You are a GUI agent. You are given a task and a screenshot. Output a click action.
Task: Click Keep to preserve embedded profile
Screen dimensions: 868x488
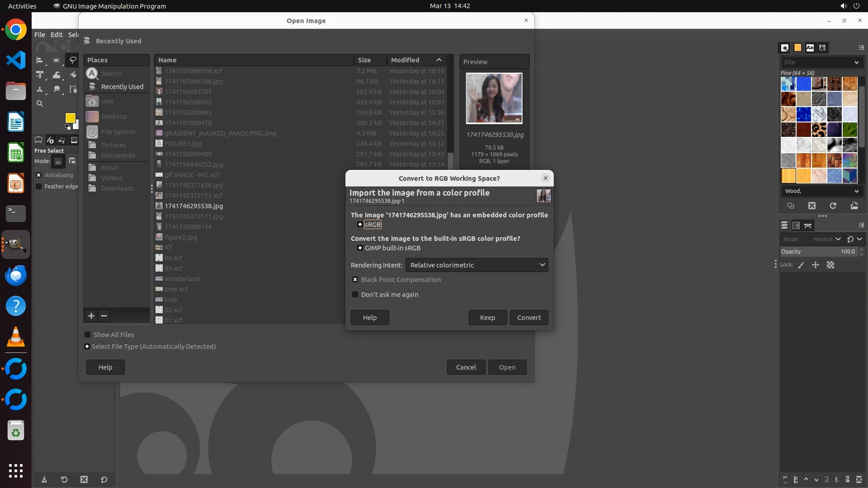point(487,317)
